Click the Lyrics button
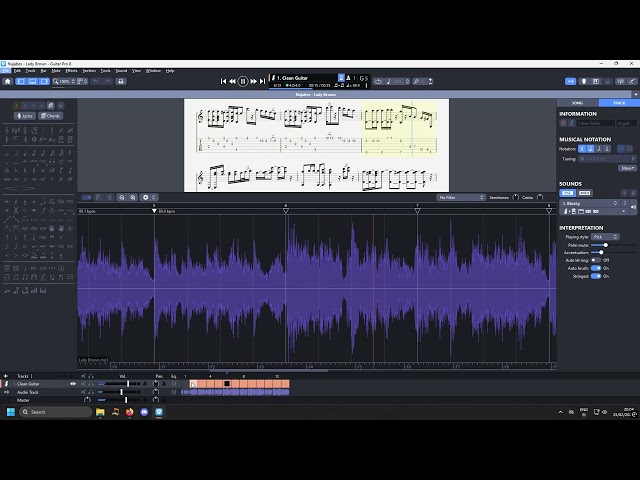 [x=24, y=116]
